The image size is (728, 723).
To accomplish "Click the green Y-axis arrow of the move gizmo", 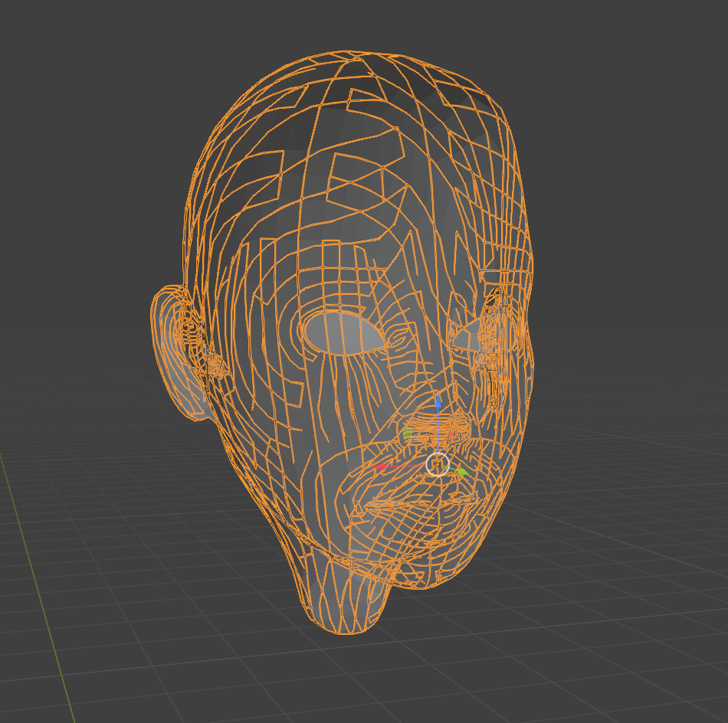I will tap(461, 472).
